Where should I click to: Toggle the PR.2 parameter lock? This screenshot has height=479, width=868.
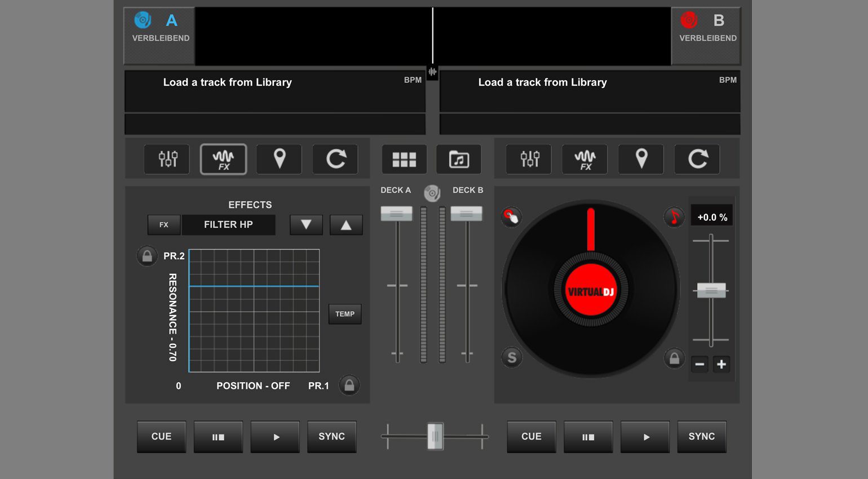[147, 256]
